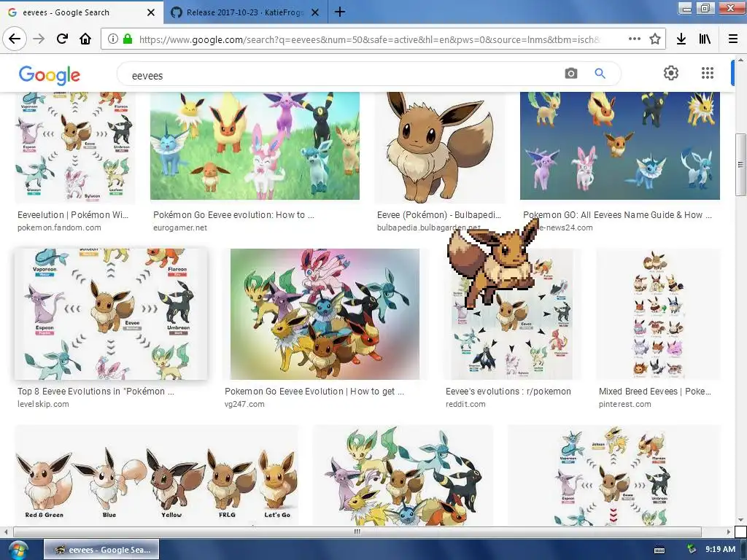
Task: Click the pokemon.fandom.com source text
Action: coord(59,227)
